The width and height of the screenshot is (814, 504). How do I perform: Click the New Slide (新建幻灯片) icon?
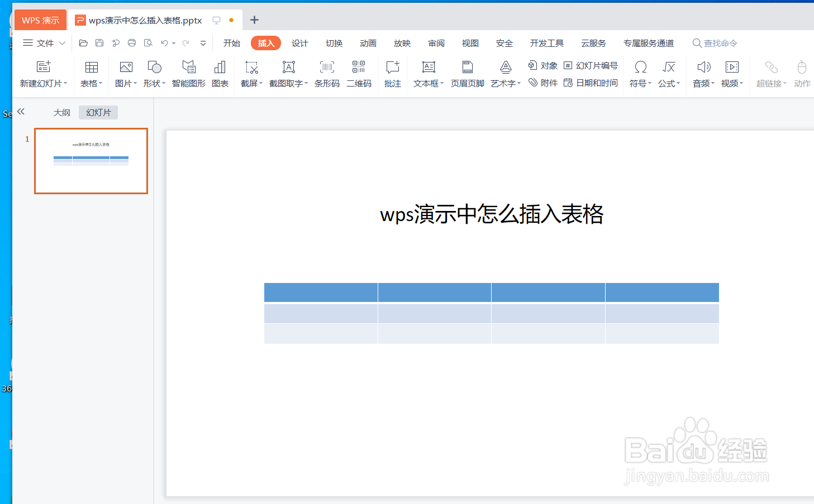pos(44,67)
